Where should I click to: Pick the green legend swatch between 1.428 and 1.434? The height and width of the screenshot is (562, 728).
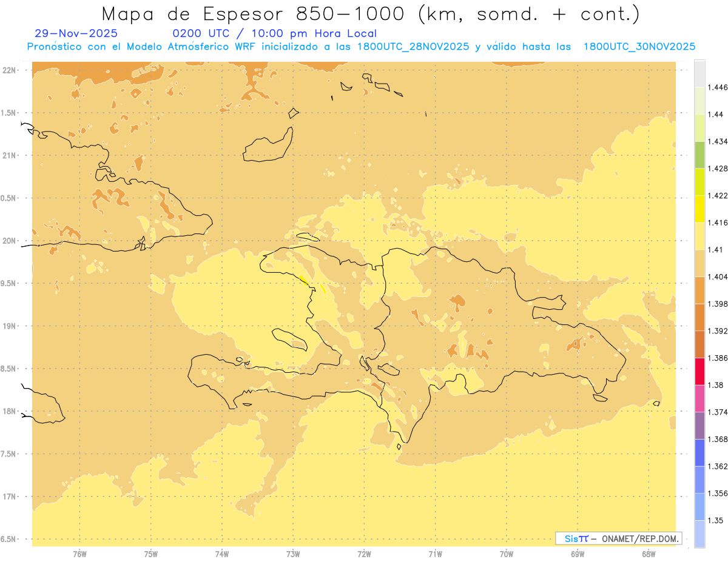pos(699,155)
